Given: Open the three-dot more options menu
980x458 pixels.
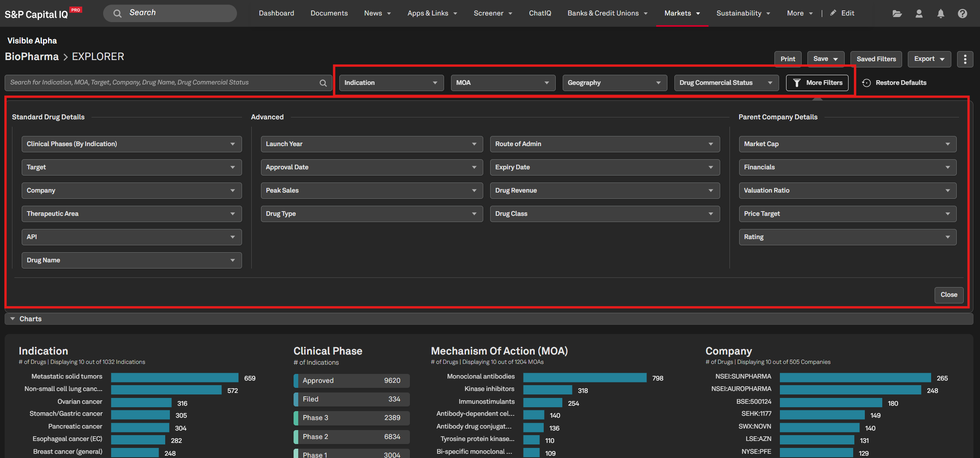Looking at the screenshot, I should (965, 59).
